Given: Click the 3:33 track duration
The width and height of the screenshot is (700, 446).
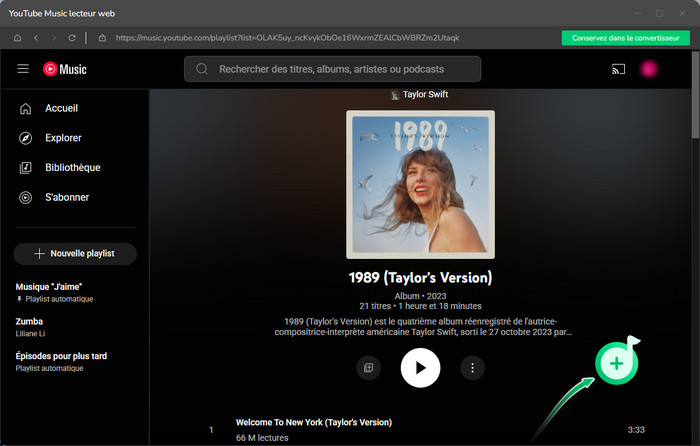Looking at the screenshot, I should (636, 429).
